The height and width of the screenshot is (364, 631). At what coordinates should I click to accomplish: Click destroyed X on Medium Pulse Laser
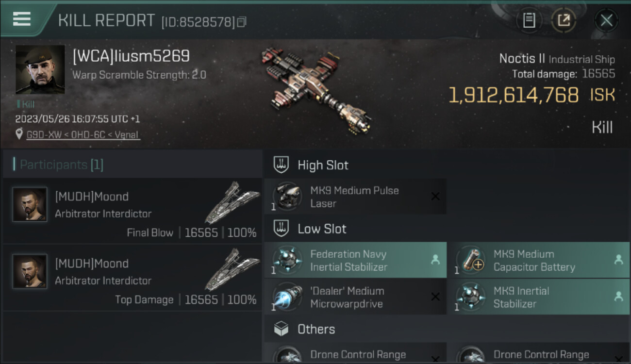pos(435,197)
